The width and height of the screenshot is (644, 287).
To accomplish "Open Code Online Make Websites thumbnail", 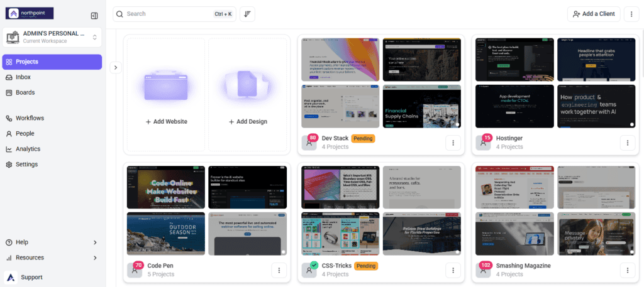I will pos(166,187).
